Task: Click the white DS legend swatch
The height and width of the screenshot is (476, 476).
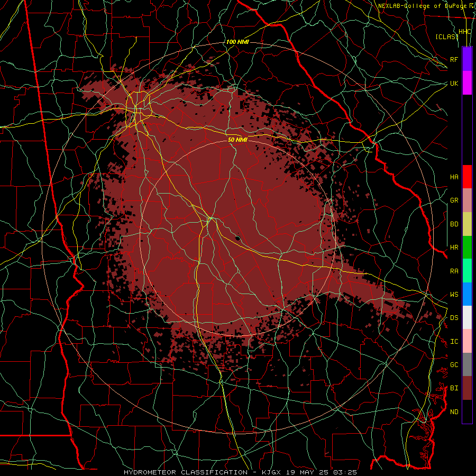Action: click(467, 317)
